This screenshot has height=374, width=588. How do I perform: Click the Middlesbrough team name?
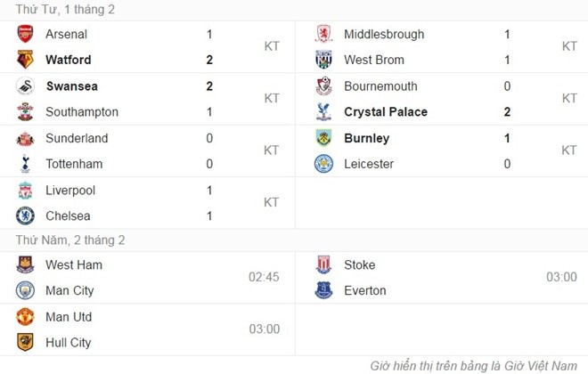tap(384, 35)
